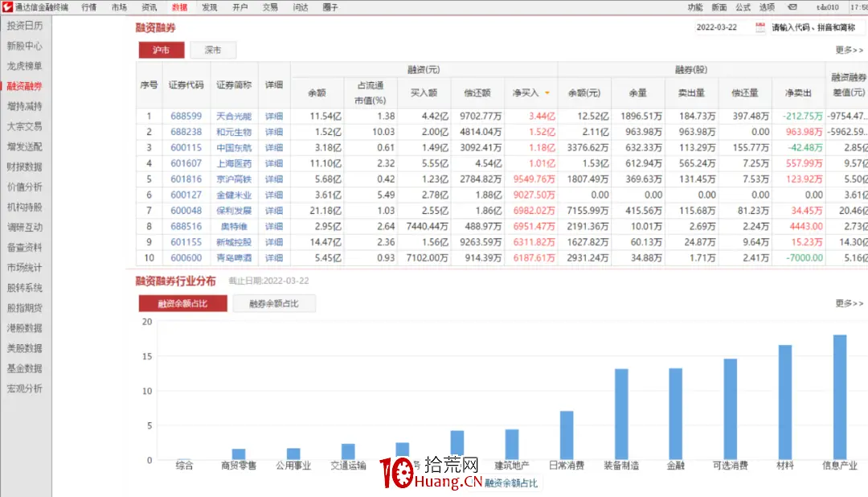Open 详细 for 天合光能
868x497 pixels.
pyautogui.click(x=273, y=116)
